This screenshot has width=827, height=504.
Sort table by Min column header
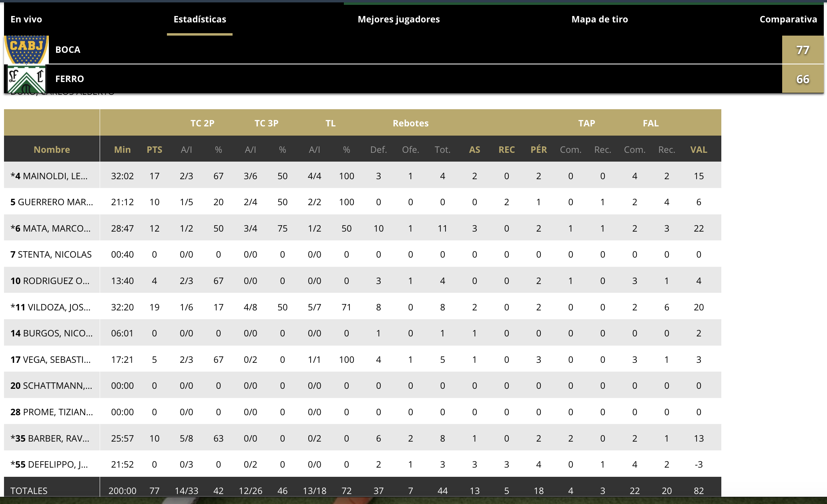coord(122,150)
